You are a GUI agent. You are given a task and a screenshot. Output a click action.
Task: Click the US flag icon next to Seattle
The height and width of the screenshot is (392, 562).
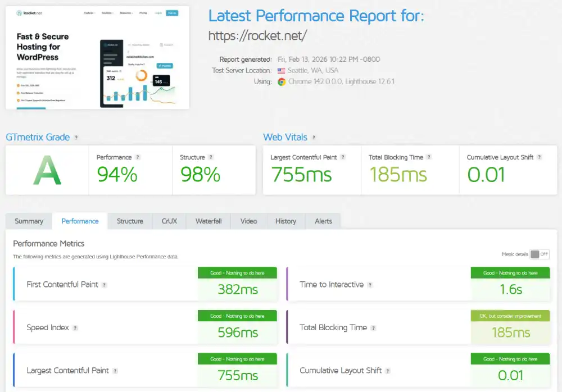click(x=282, y=70)
